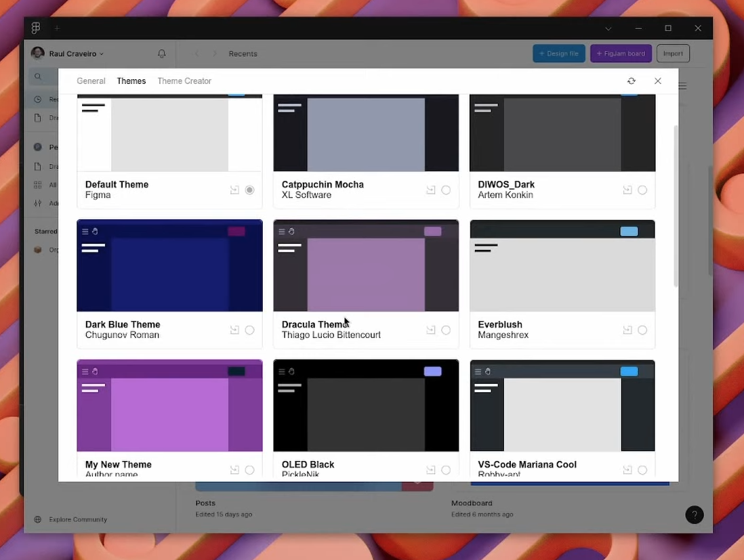
Task: Close the themes settings dialog
Action: tap(658, 81)
